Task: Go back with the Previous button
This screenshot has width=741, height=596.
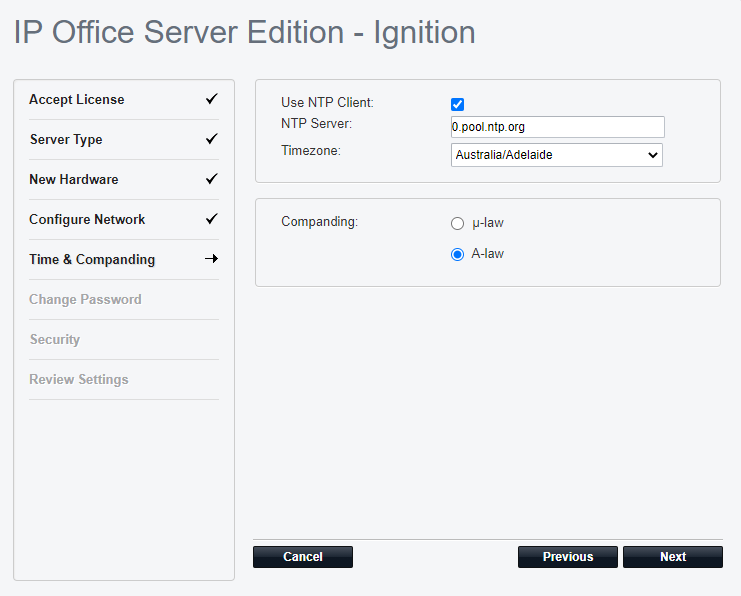Action: [568, 557]
